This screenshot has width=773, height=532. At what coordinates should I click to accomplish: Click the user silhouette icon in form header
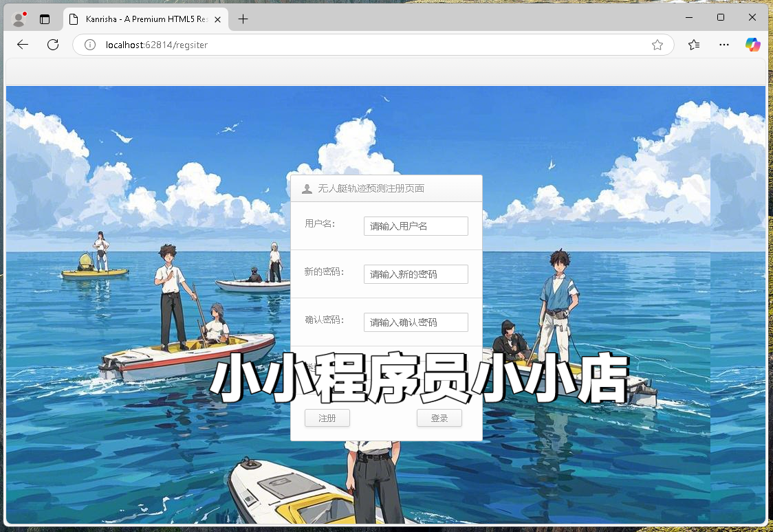coord(307,188)
